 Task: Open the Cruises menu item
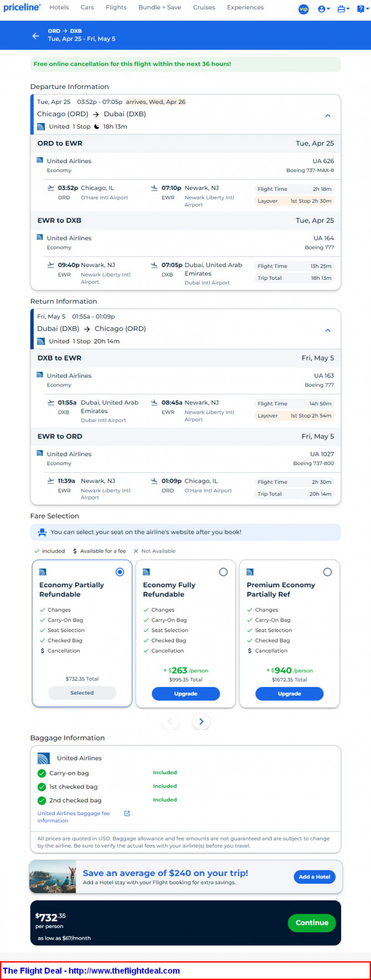[204, 8]
